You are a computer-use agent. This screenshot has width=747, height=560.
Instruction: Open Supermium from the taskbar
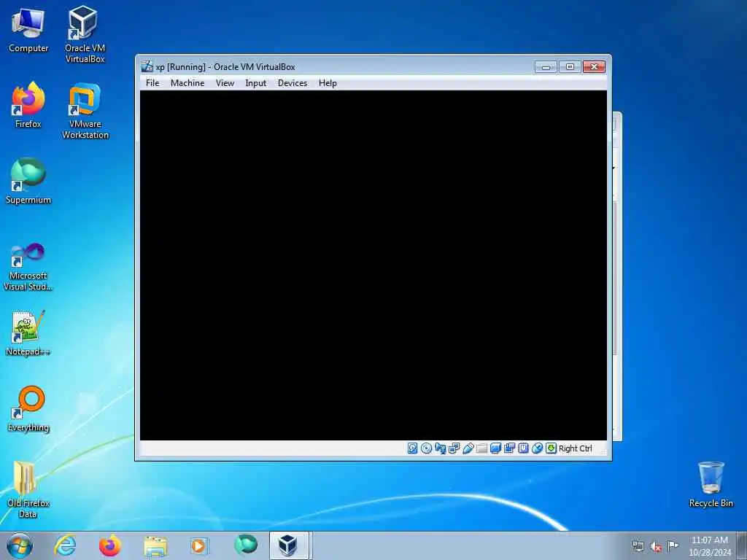[245, 545]
